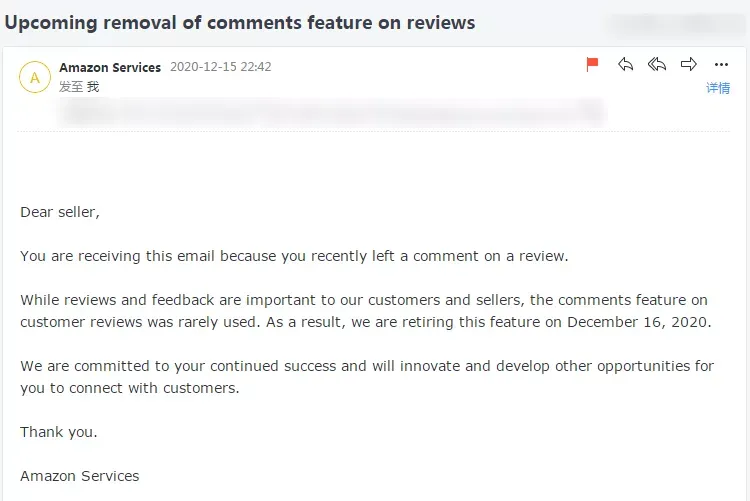Viewport: 750px width, 501px height.
Task: Forward this email using the right arrow
Action: pos(689,64)
